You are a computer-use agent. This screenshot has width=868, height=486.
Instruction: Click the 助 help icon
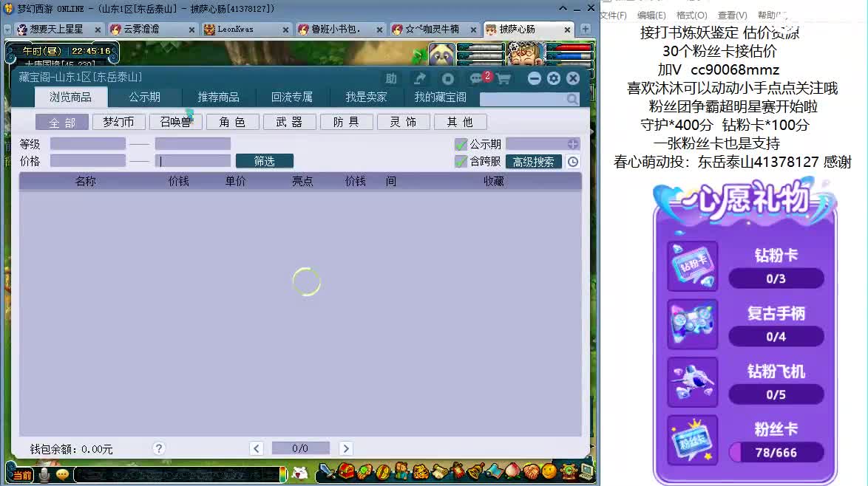(391, 78)
